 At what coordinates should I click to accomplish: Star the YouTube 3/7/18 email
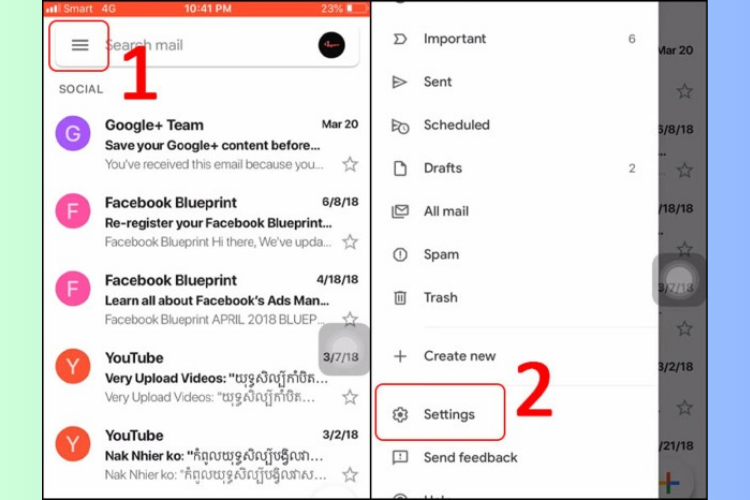coord(350,397)
